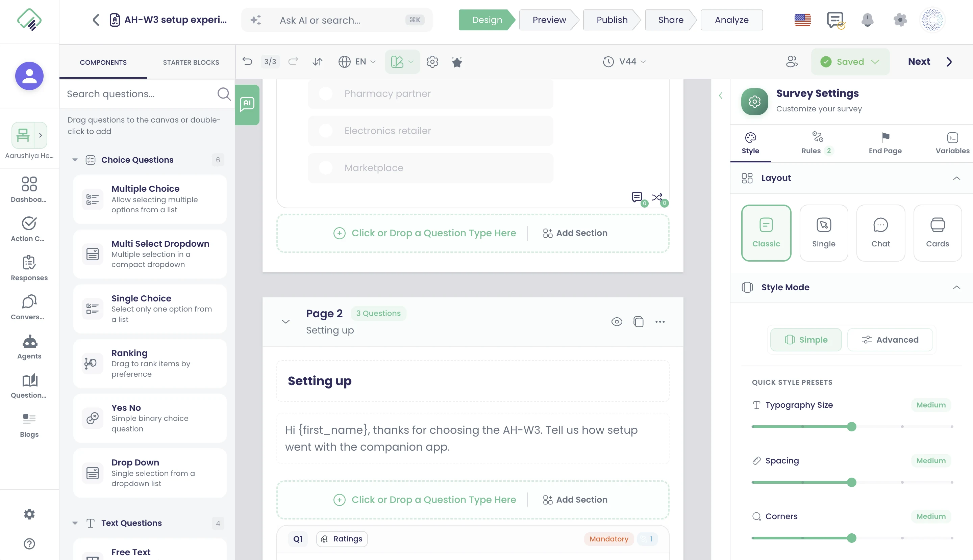Click the undo arrow icon

click(x=247, y=61)
